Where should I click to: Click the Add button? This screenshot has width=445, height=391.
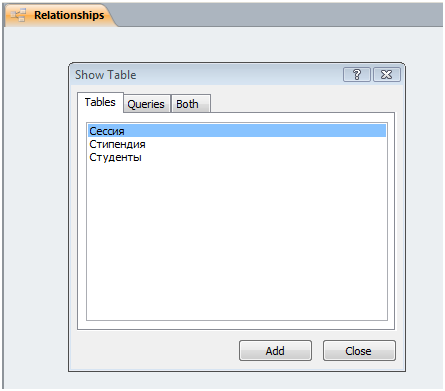point(275,351)
